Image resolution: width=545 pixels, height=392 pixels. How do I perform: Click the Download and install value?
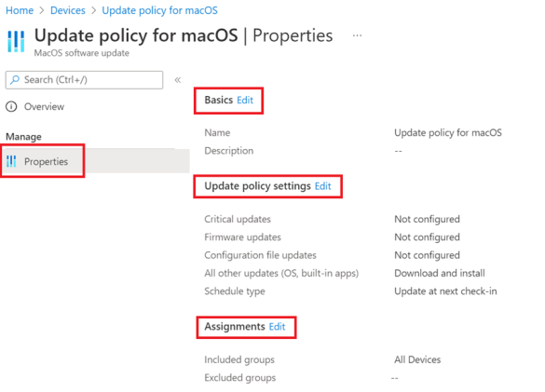pos(440,273)
